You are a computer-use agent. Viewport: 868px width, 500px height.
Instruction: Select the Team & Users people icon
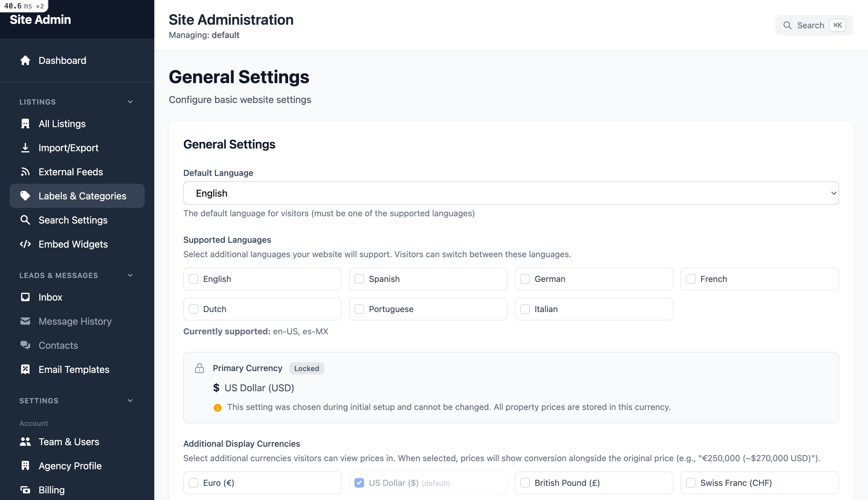25,442
